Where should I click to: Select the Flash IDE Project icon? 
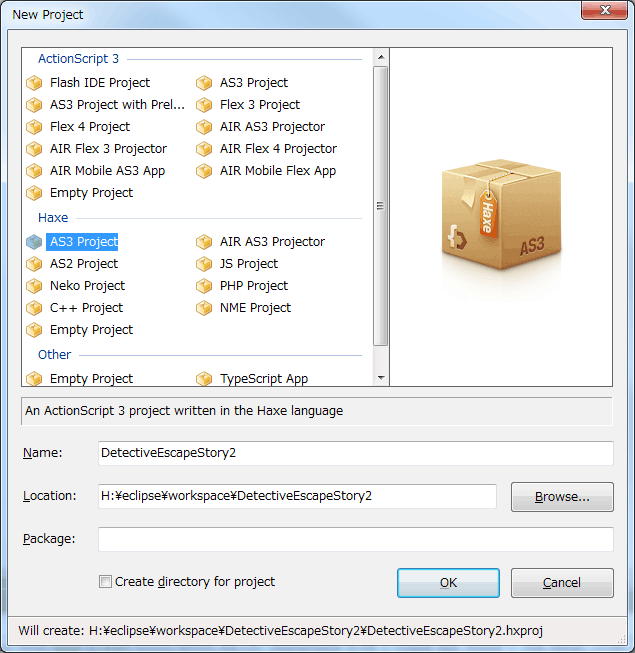35,83
